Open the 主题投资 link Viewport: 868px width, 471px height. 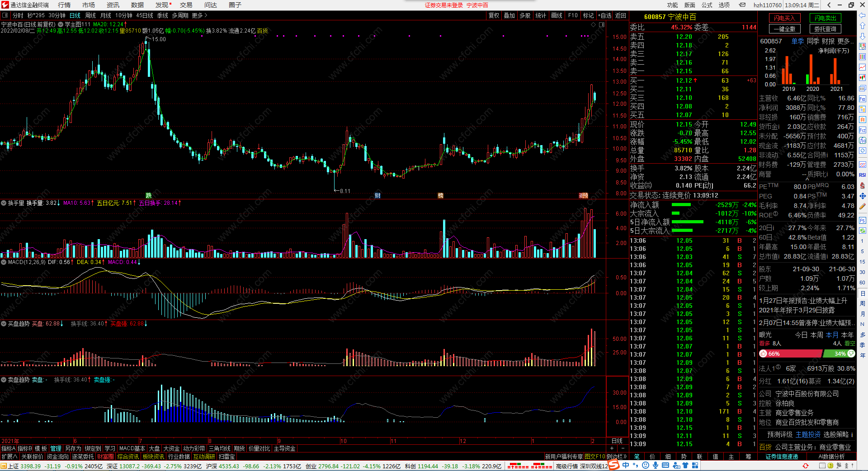pos(808,434)
